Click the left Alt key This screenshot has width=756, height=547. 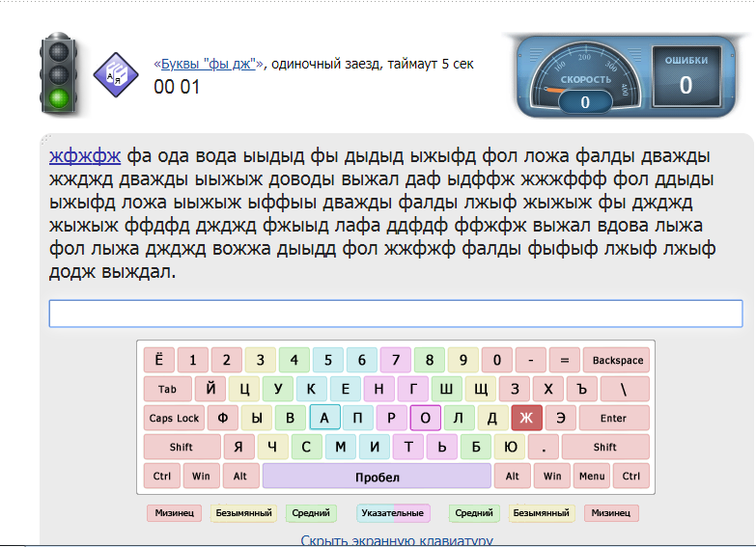pyautogui.click(x=240, y=477)
